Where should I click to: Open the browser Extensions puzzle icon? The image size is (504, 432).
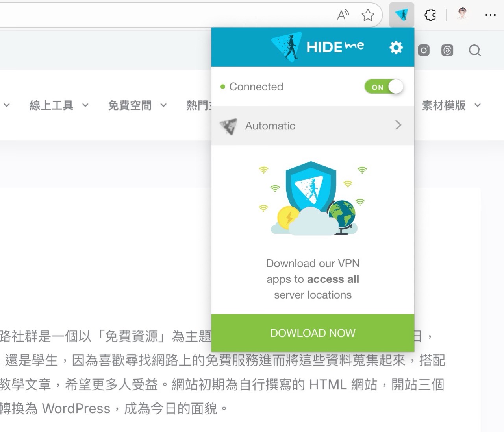430,15
